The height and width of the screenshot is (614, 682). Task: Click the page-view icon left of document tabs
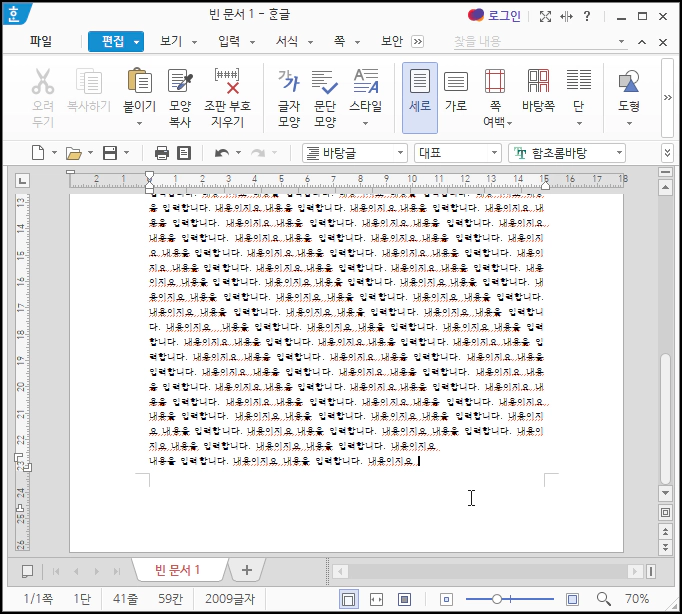click(27, 571)
